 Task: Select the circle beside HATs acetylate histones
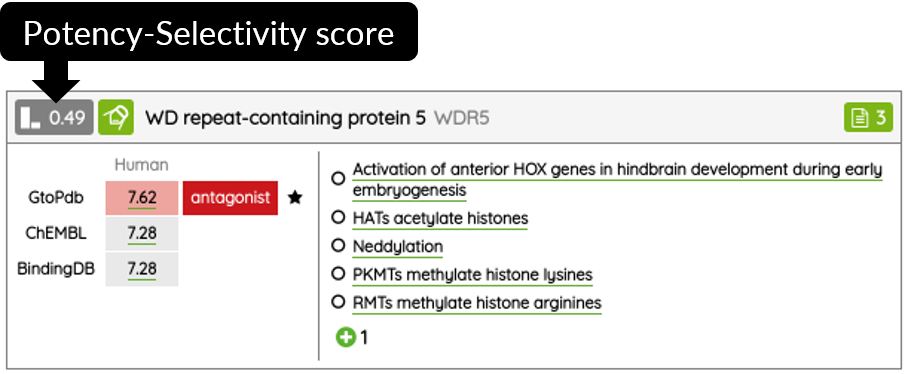(338, 218)
